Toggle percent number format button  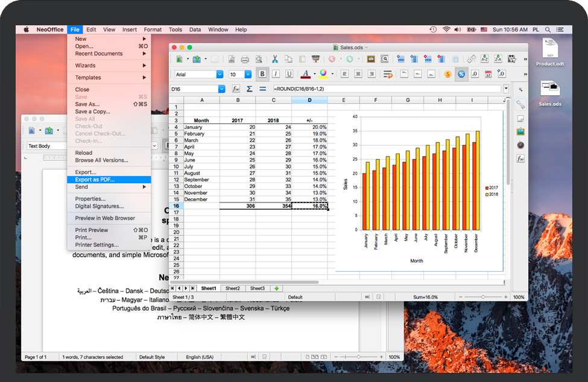[x=461, y=74]
